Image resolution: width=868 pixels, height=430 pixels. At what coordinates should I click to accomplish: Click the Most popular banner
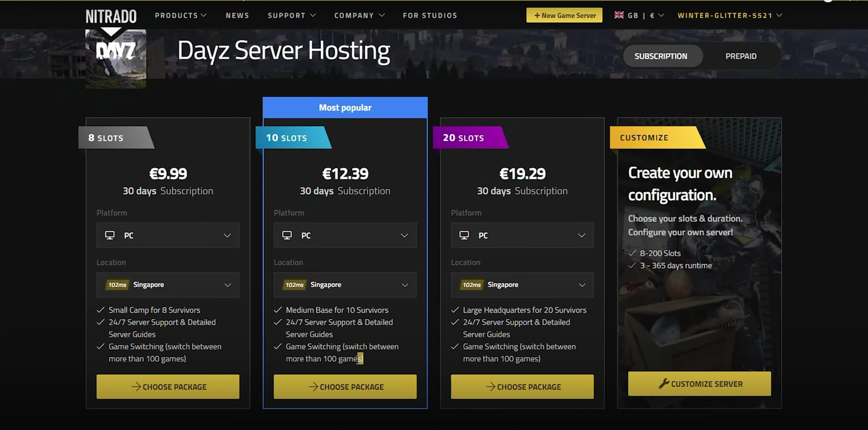click(345, 107)
